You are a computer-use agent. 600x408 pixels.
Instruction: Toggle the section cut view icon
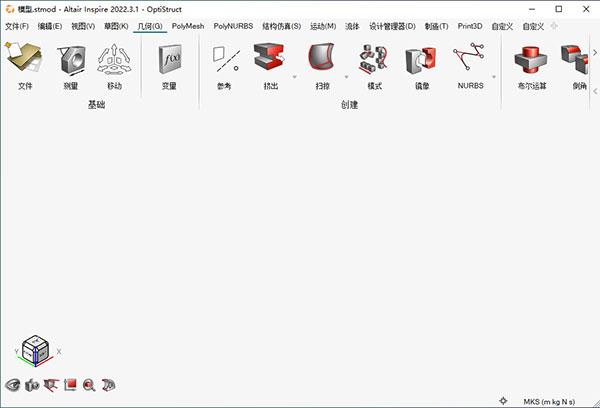coord(52,384)
